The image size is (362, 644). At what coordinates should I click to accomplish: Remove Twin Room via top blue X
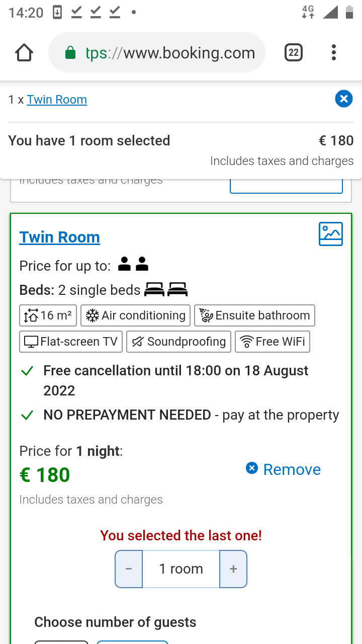pyautogui.click(x=344, y=99)
